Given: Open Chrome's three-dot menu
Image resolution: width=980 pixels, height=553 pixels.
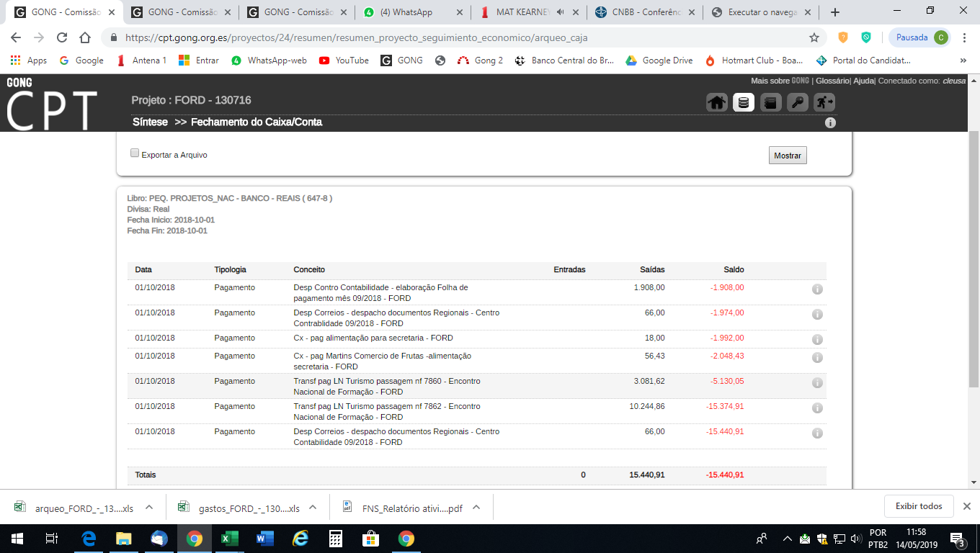Looking at the screenshot, I should (x=966, y=37).
